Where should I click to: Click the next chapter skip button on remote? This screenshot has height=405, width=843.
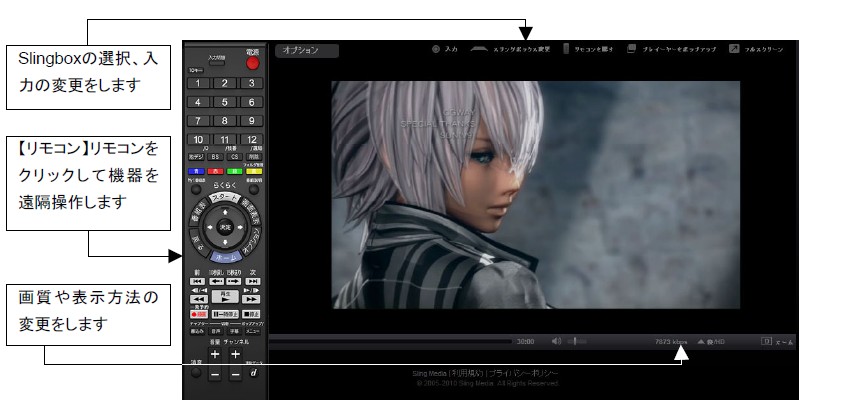point(253,281)
